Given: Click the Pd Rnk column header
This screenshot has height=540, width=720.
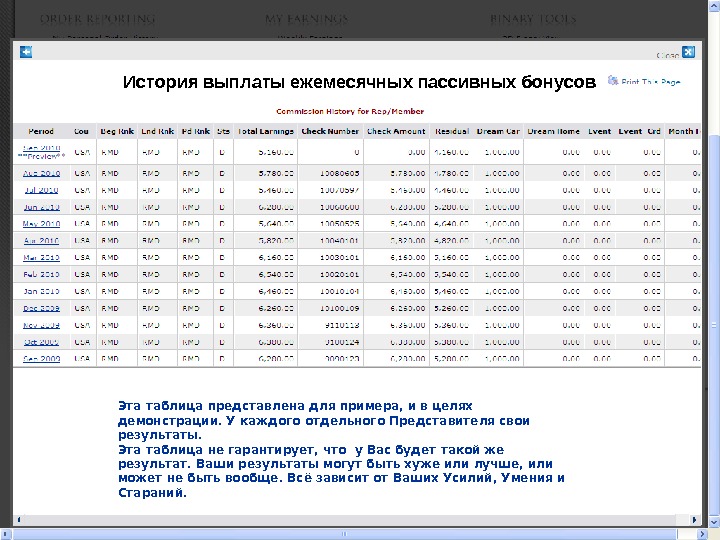Looking at the screenshot, I should (x=196, y=131).
